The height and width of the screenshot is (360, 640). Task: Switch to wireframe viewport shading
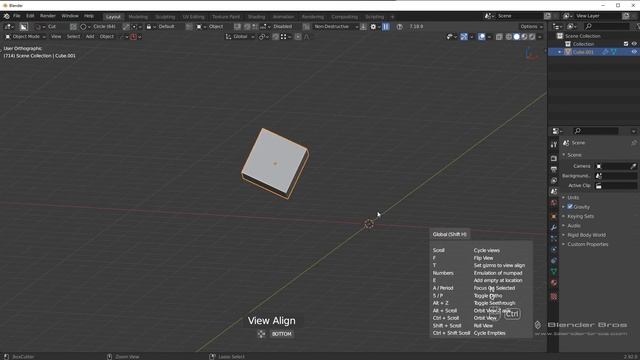coord(509,37)
